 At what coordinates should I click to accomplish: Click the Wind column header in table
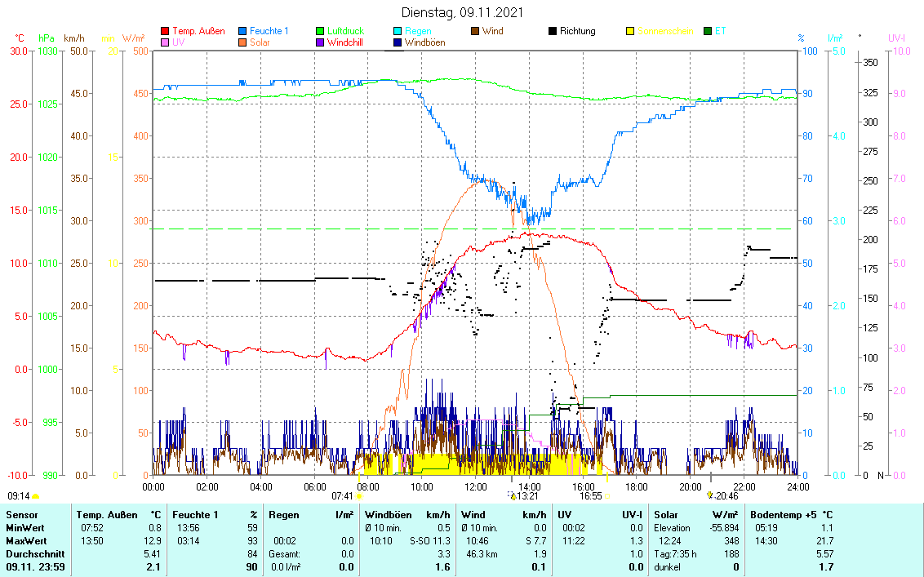(x=473, y=515)
